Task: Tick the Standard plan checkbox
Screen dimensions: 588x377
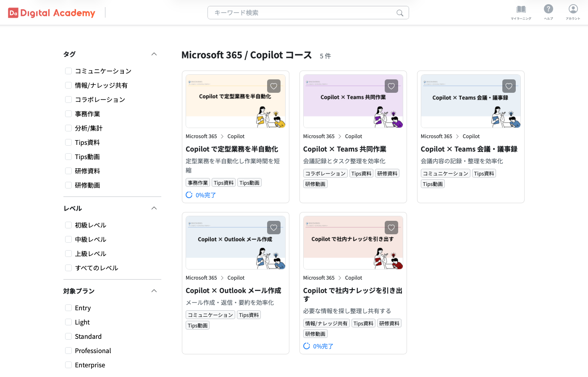Action: 68,336
